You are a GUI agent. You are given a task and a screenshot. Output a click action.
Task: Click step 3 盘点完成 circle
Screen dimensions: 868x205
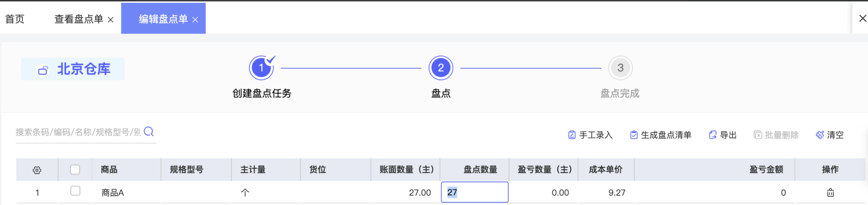point(620,68)
